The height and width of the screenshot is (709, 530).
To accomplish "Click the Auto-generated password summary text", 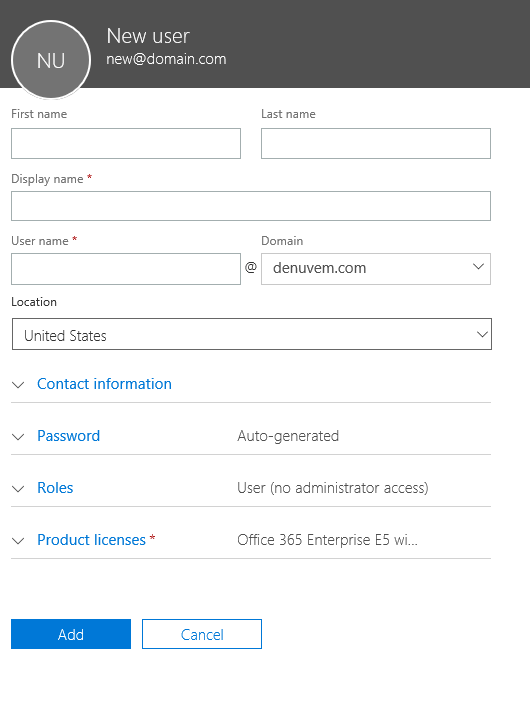I will 288,436.
